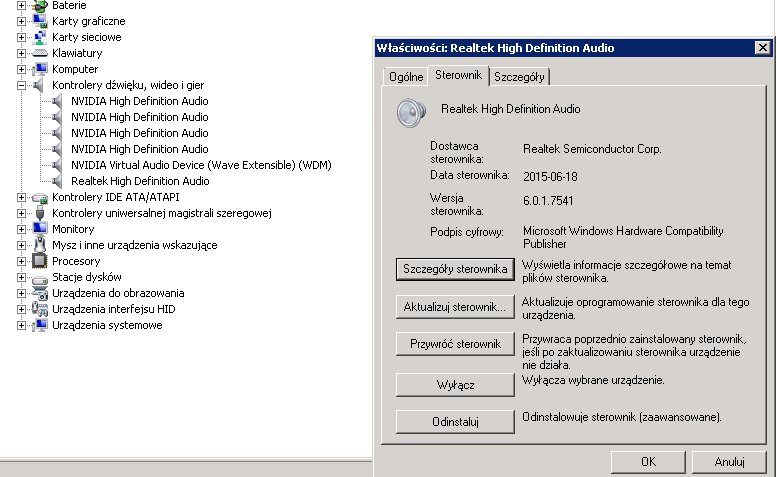This screenshot has height=477, width=776.
Task: Click Realtek Semiconductor Corp. provider text
Action: (592, 149)
